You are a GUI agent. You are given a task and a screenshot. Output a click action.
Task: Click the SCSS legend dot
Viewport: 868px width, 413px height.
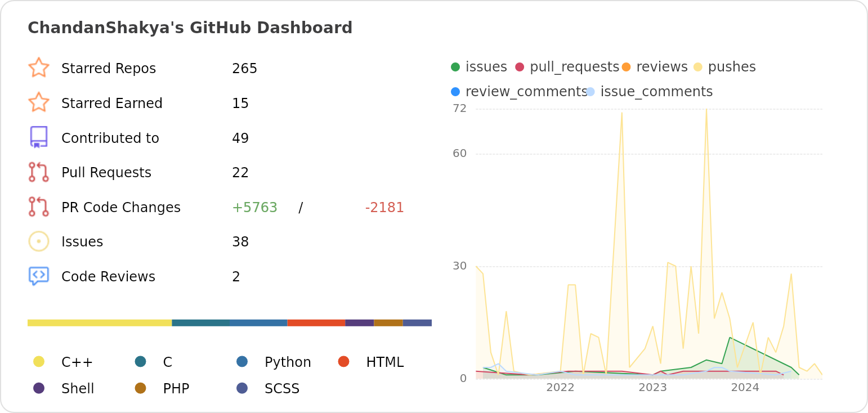click(242, 388)
